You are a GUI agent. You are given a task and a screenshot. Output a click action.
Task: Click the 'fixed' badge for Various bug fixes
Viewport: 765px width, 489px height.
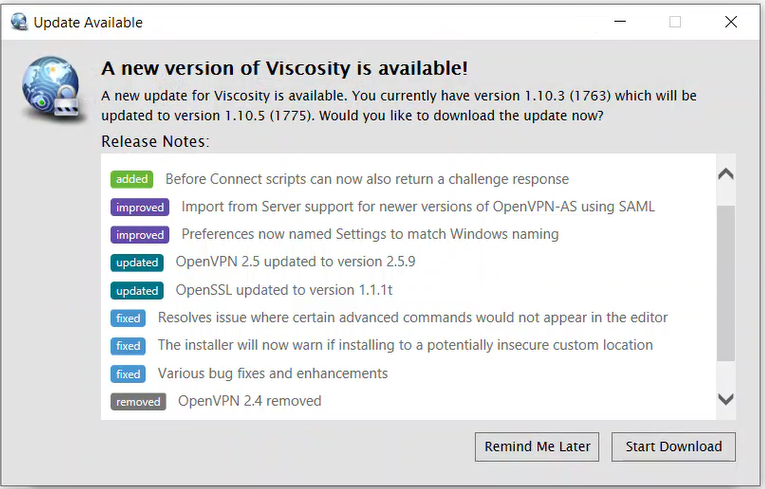click(128, 374)
